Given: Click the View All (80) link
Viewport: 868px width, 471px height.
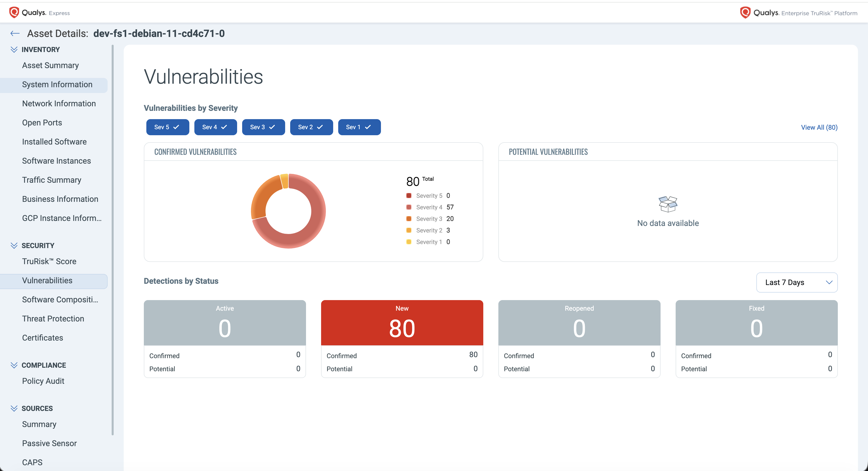Looking at the screenshot, I should (x=819, y=127).
